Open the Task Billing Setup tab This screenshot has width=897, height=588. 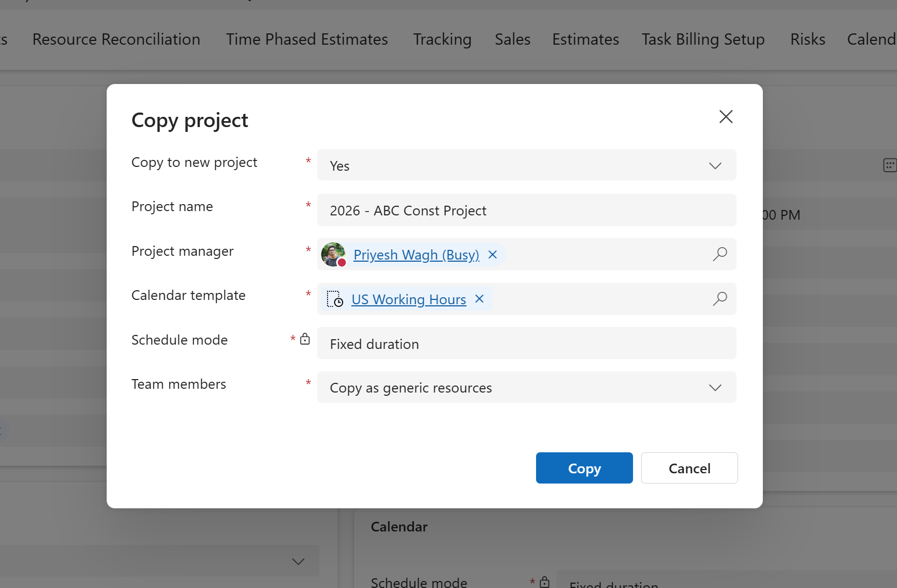(x=703, y=39)
